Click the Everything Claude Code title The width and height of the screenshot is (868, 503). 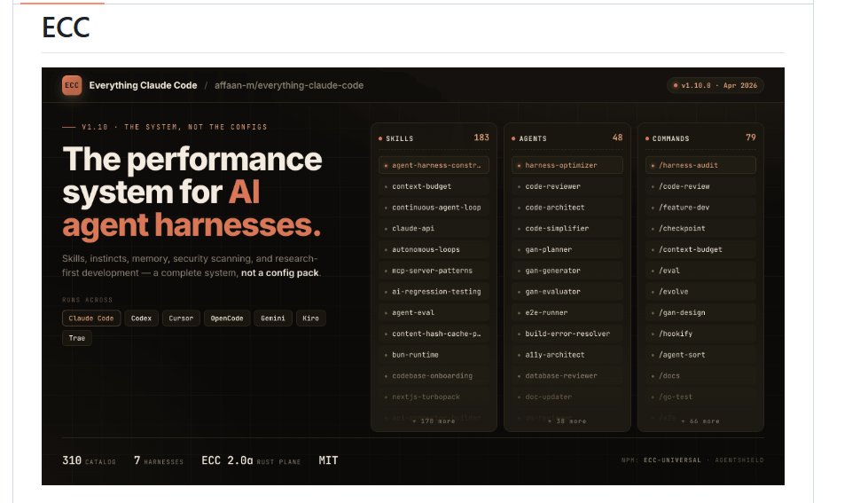pyautogui.click(x=143, y=85)
